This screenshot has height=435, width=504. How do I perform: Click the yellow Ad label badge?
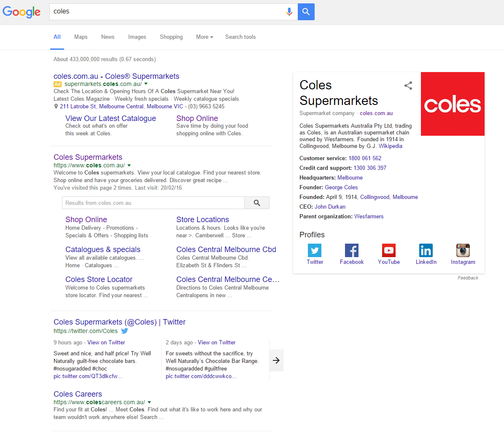tap(57, 84)
